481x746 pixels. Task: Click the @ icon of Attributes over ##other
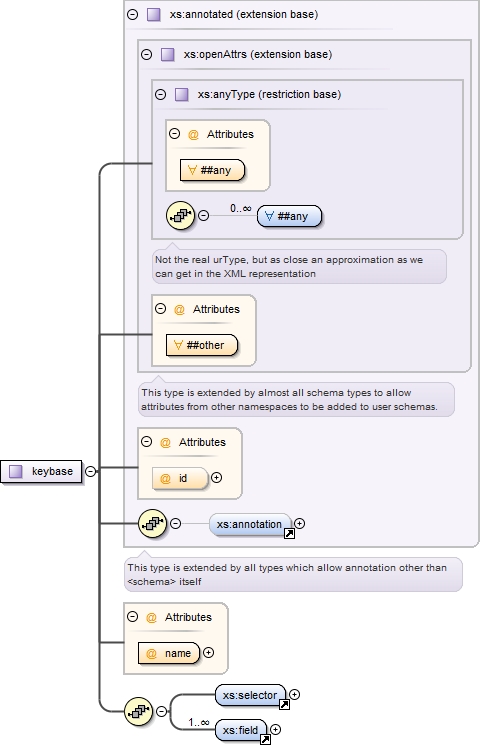[x=179, y=310]
